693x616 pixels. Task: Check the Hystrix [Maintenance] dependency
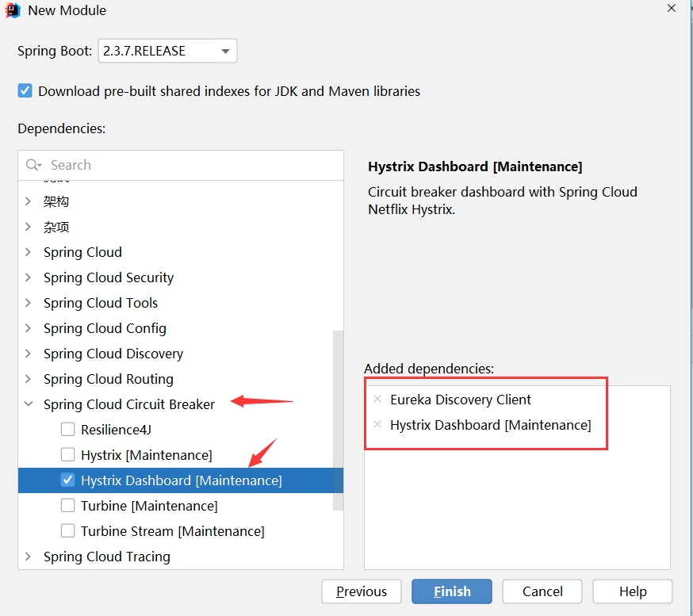tap(67, 454)
